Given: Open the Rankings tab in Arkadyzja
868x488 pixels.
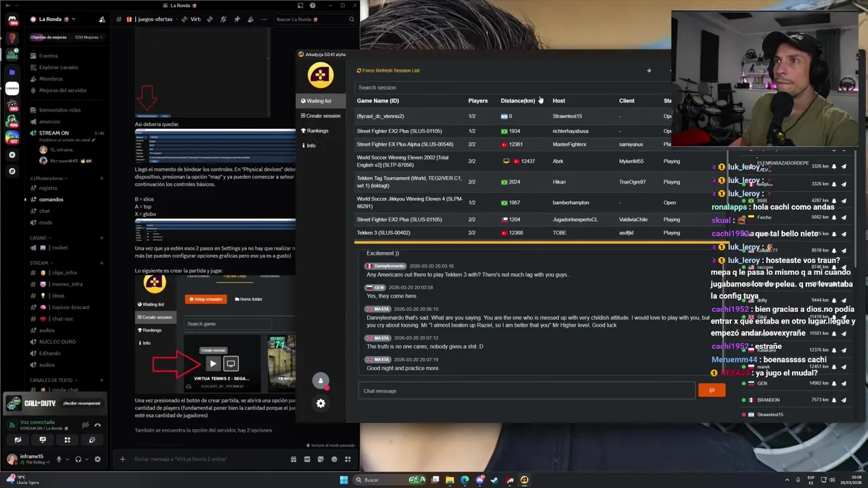Looking at the screenshot, I should click(x=315, y=131).
